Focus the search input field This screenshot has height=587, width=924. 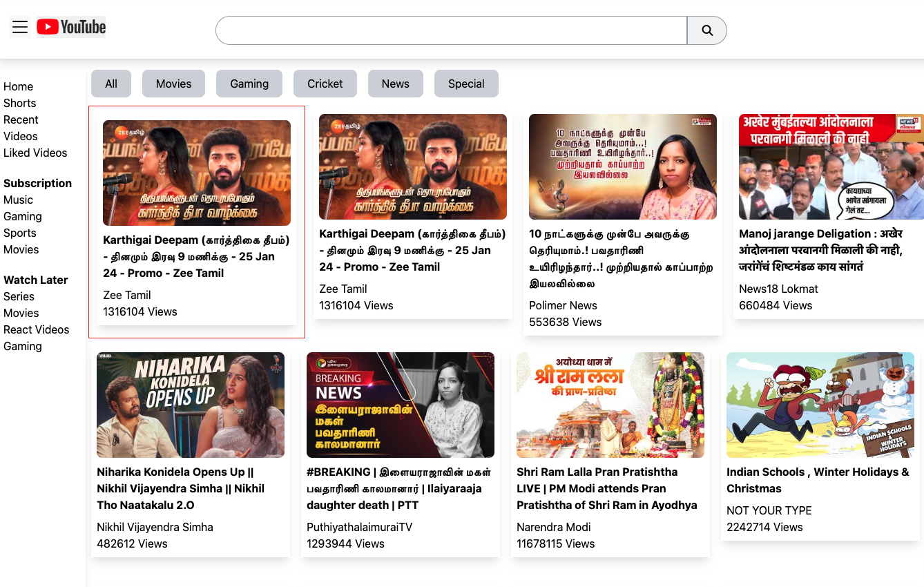[452, 30]
